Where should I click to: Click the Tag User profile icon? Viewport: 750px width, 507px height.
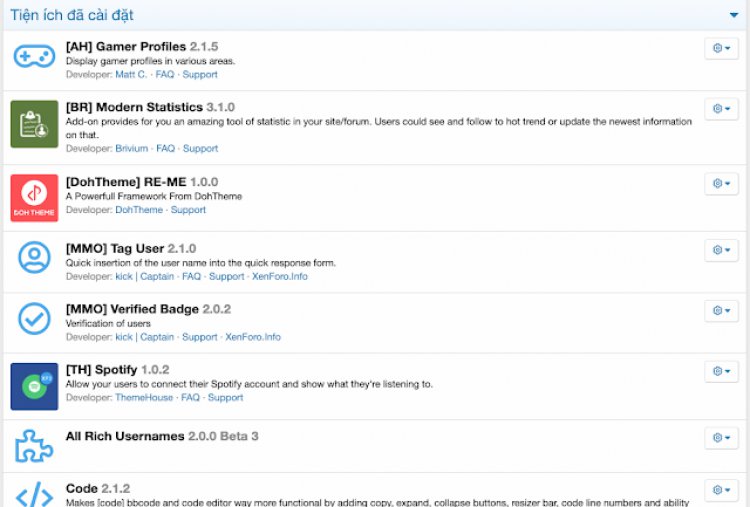(x=34, y=257)
